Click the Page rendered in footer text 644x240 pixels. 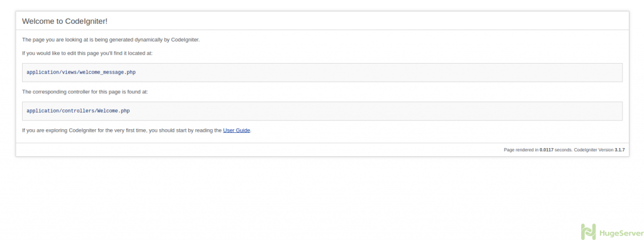point(521,150)
